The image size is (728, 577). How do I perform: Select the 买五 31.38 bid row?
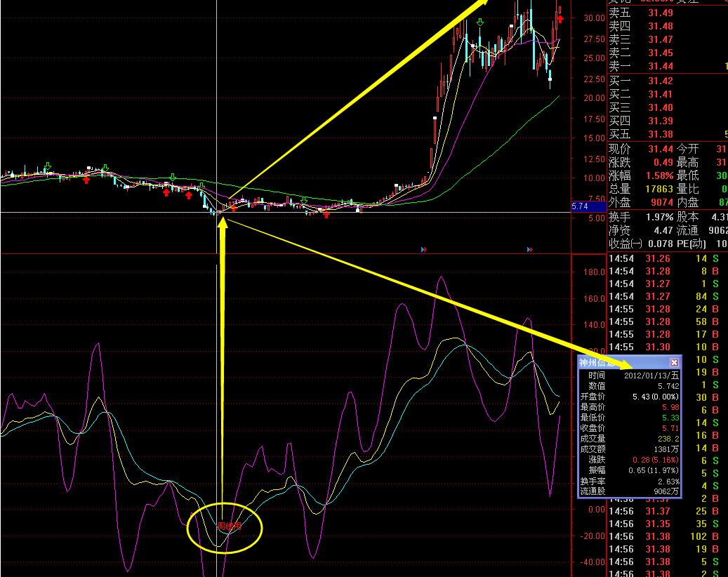(x=668, y=135)
